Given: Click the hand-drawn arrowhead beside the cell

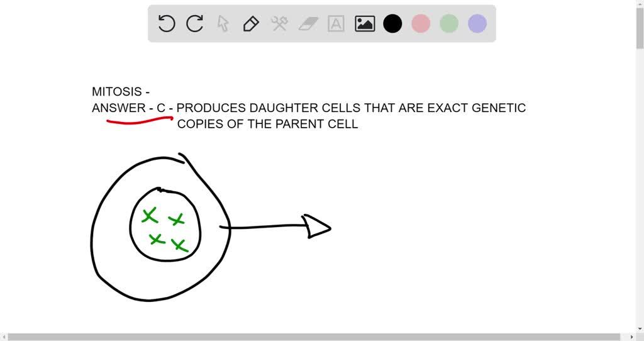Looking at the screenshot, I should pos(316,226).
